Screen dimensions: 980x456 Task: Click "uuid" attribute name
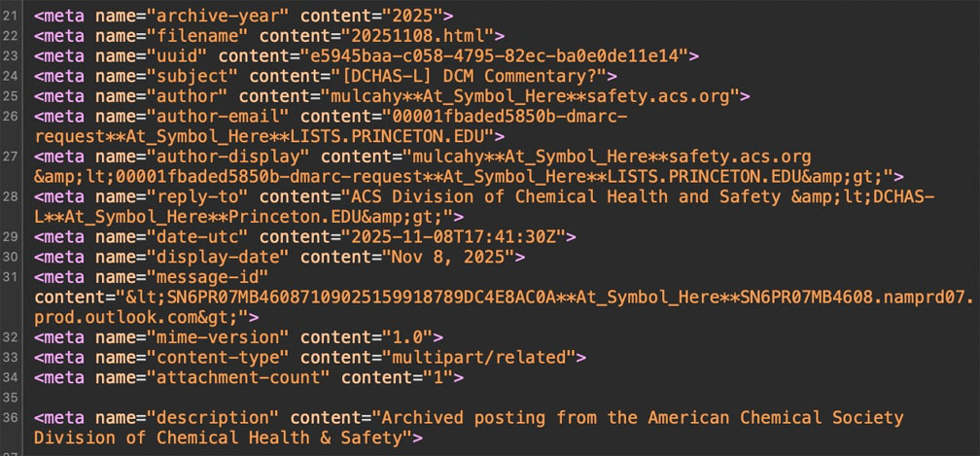pyautogui.click(x=177, y=56)
